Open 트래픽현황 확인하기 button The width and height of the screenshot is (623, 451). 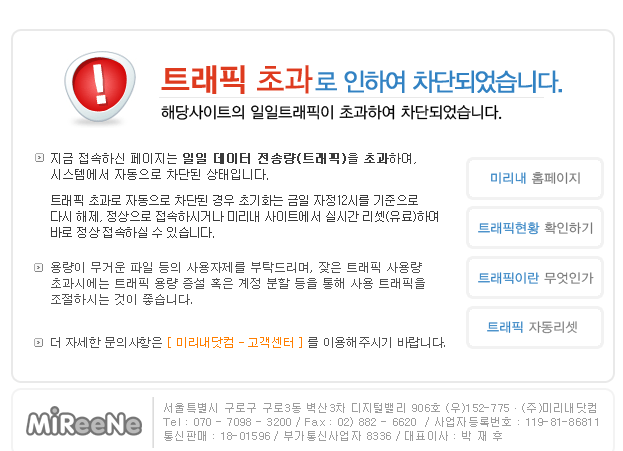click(535, 228)
